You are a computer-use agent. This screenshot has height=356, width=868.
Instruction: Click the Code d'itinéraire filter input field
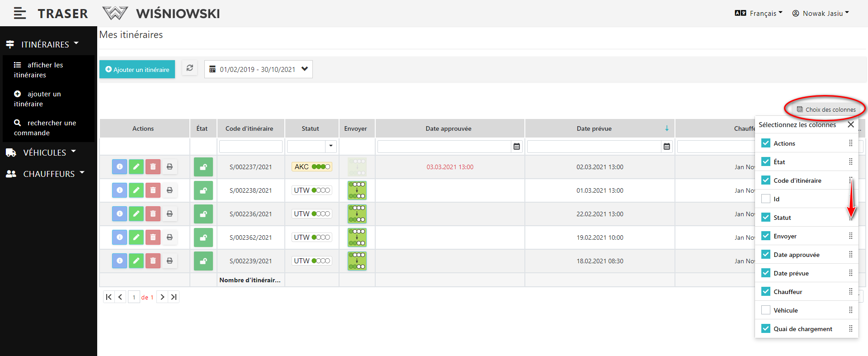pyautogui.click(x=251, y=147)
